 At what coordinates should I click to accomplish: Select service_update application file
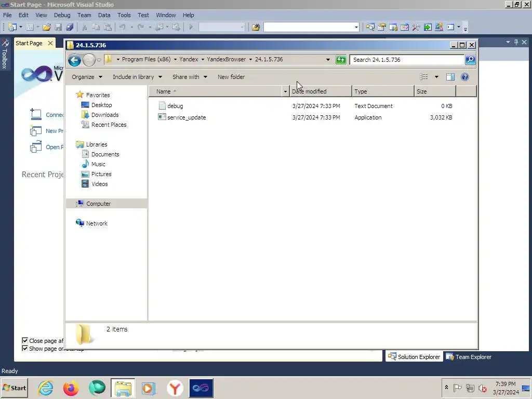pos(187,117)
